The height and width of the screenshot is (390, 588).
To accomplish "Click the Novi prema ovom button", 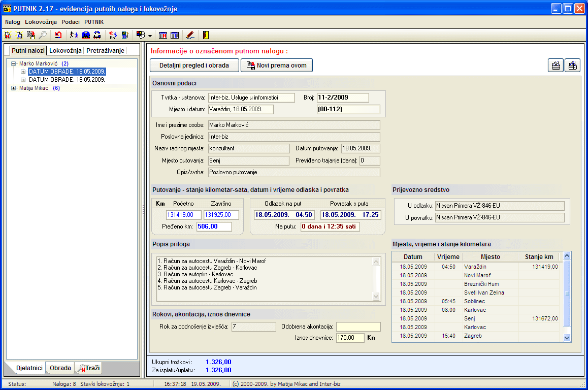I will 276,66.
